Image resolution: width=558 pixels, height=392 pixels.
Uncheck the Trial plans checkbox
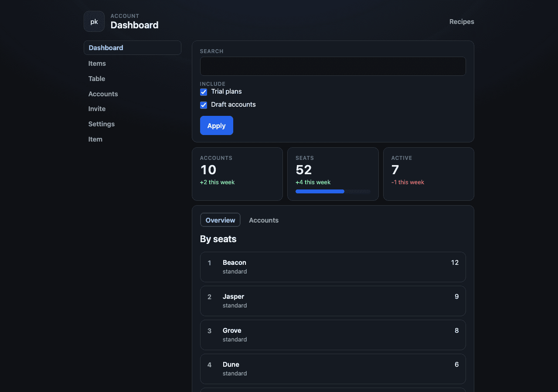[204, 92]
